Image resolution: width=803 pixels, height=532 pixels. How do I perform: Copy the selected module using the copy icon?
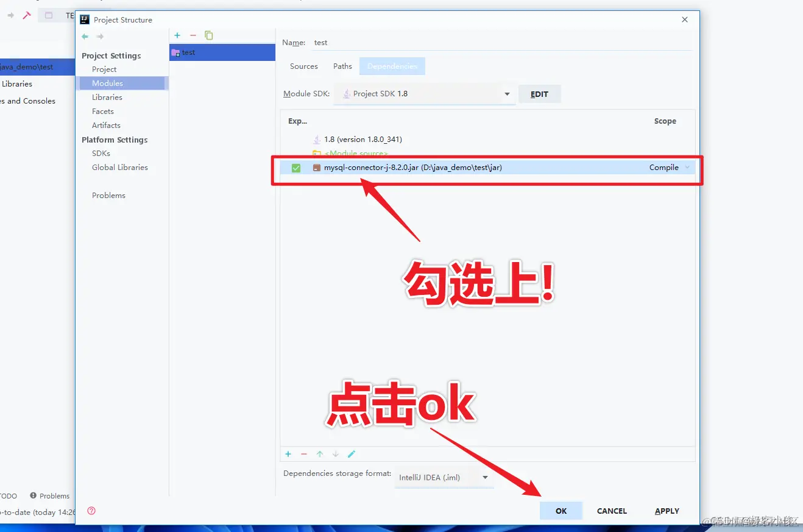click(209, 36)
